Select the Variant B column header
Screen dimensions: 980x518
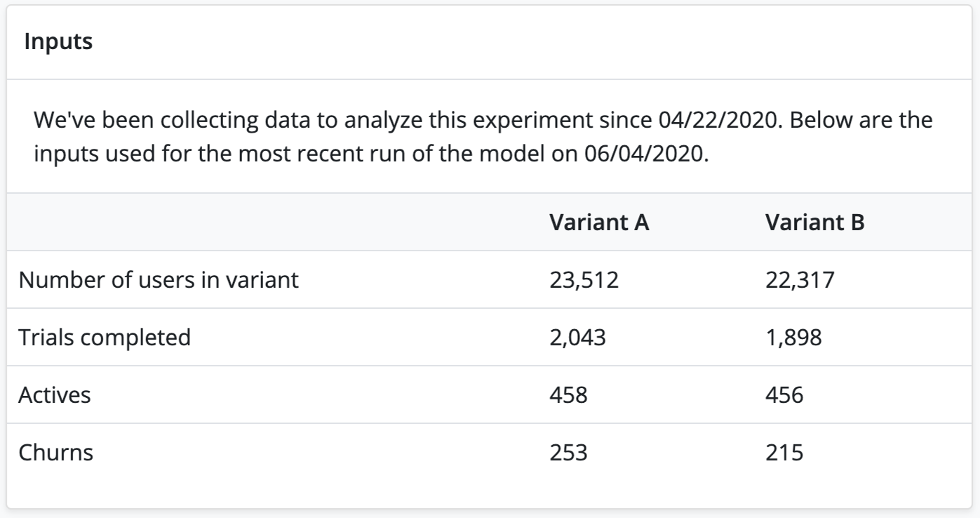(x=814, y=223)
